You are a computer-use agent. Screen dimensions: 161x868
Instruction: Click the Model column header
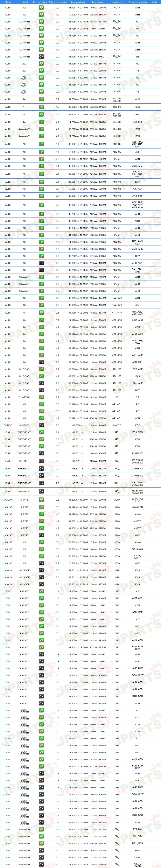pos(24,2)
